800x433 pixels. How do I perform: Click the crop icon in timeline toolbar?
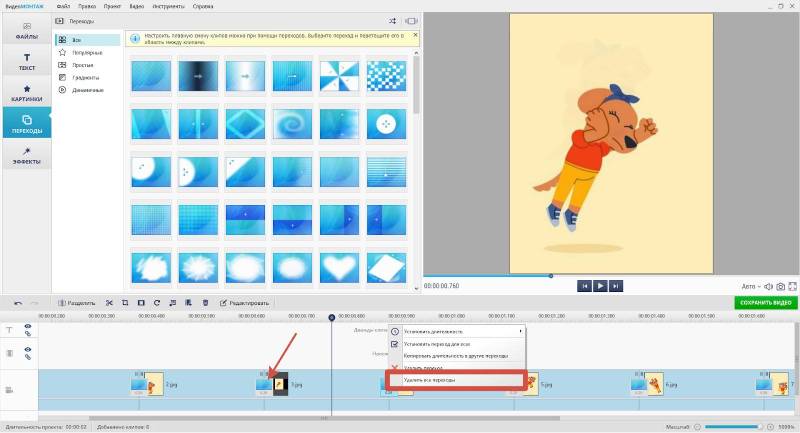pyautogui.click(x=125, y=303)
